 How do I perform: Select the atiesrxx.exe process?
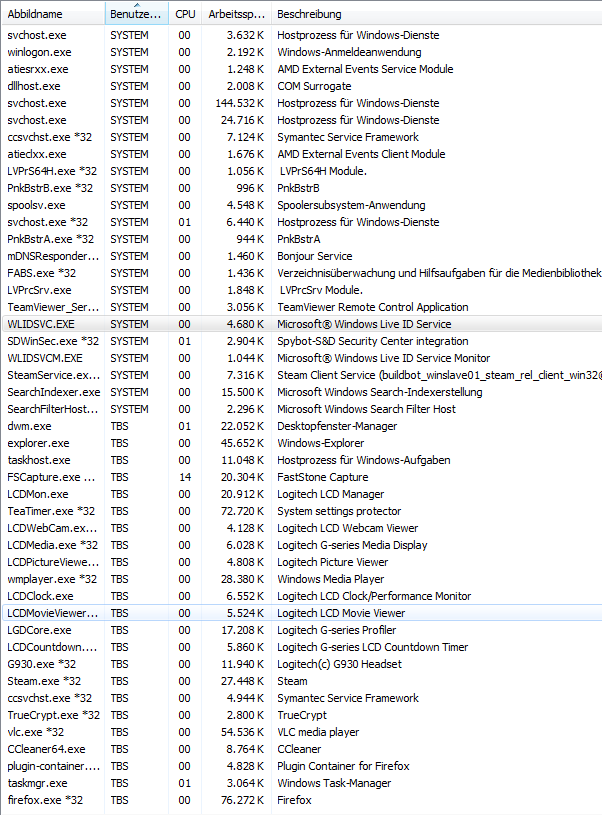click(302, 69)
